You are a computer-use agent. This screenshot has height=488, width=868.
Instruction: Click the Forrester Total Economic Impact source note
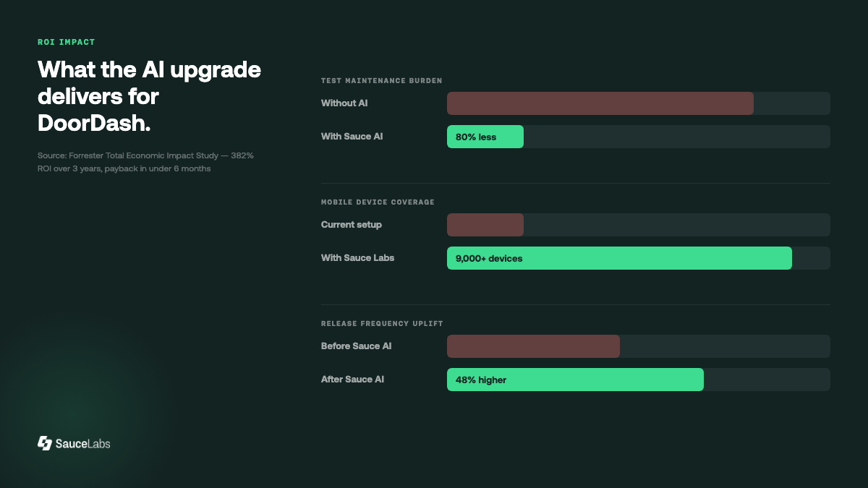[x=145, y=162]
